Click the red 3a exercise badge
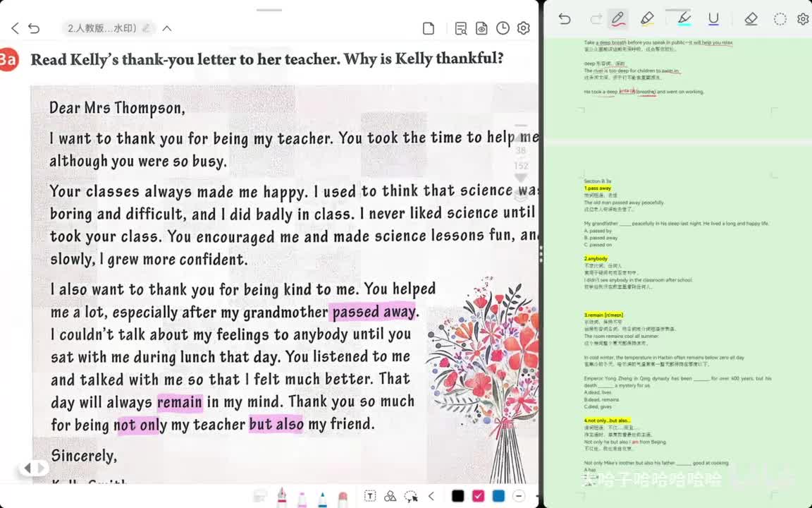 click(8, 59)
